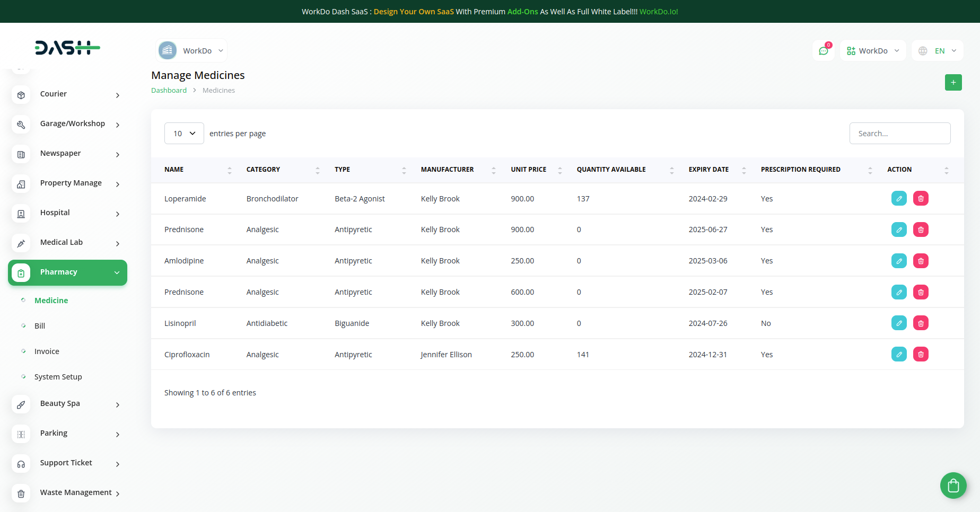Viewport: 980px width, 512px height.
Task: Select Invoice in the Pharmacy menu
Action: coord(47,351)
